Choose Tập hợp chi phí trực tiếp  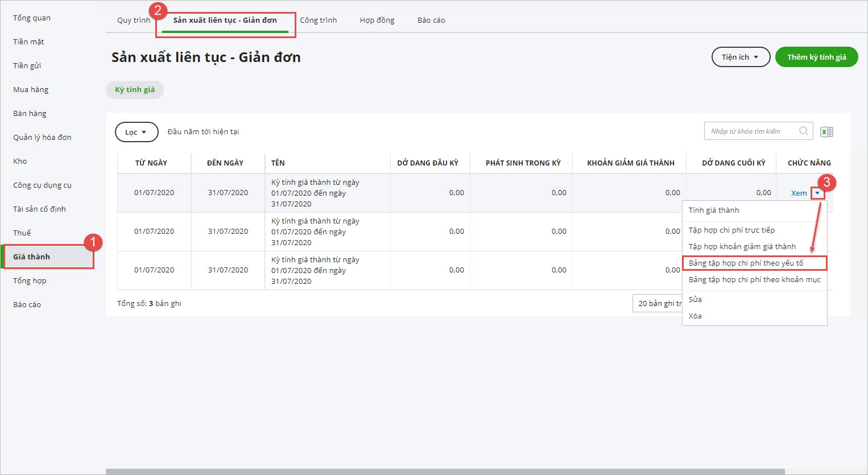click(x=731, y=230)
